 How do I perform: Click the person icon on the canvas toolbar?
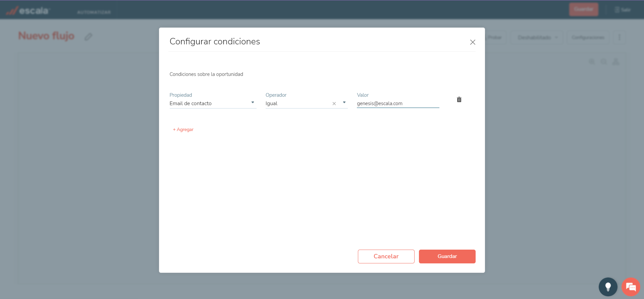(x=616, y=62)
